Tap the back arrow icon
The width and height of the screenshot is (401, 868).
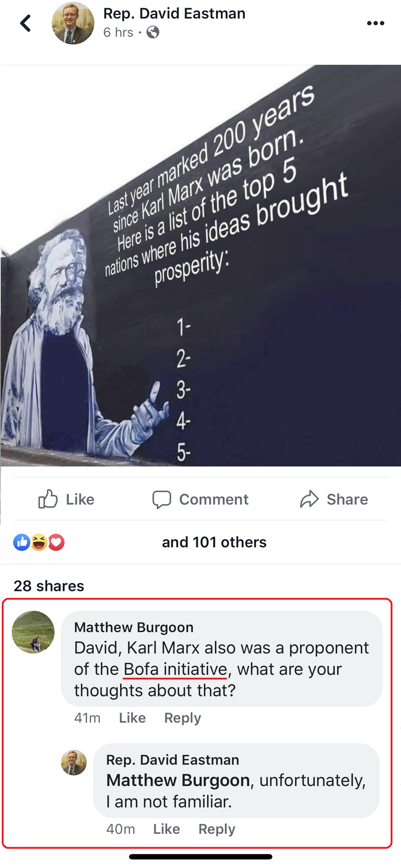(x=26, y=23)
